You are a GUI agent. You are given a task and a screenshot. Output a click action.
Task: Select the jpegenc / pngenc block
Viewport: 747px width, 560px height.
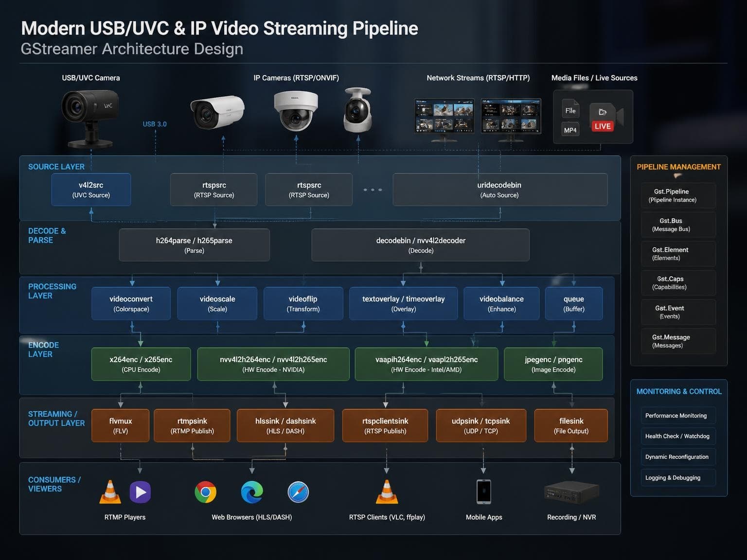point(553,364)
